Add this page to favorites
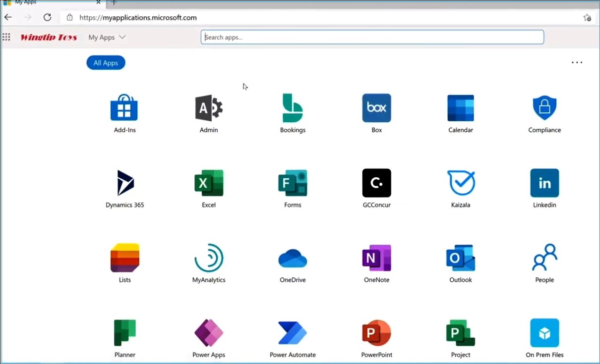 587,17
